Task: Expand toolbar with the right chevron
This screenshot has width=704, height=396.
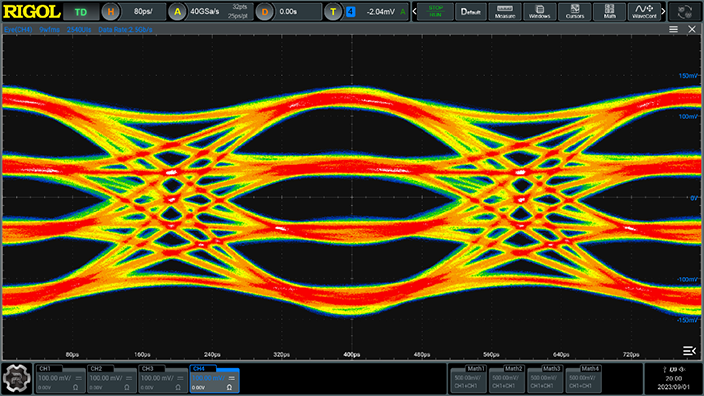Action: (x=664, y=12)
